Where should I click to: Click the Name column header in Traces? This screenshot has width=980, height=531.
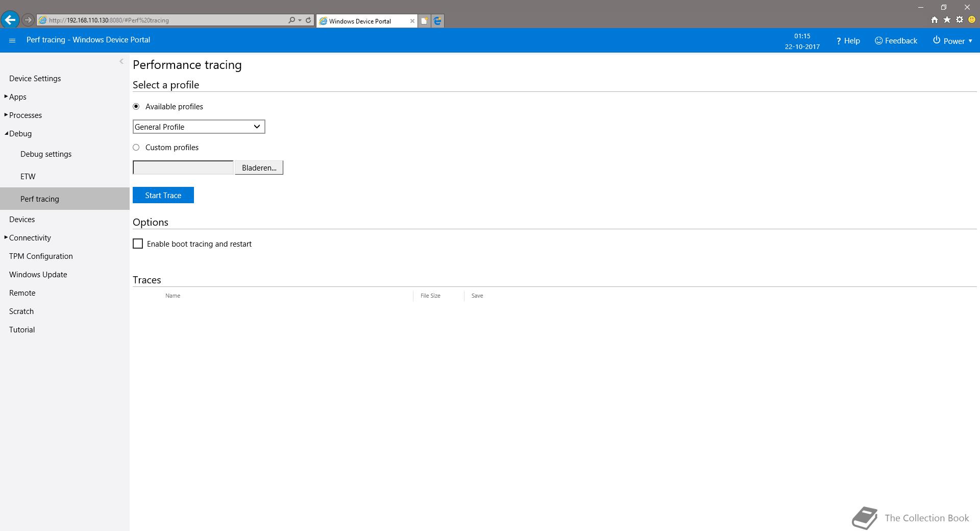[173, 296]
